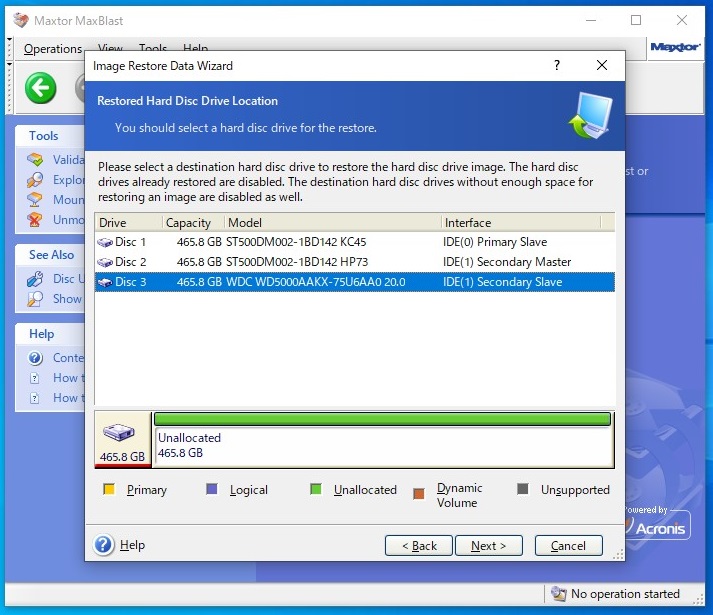Click the Cancel button

tap(568, 545)
